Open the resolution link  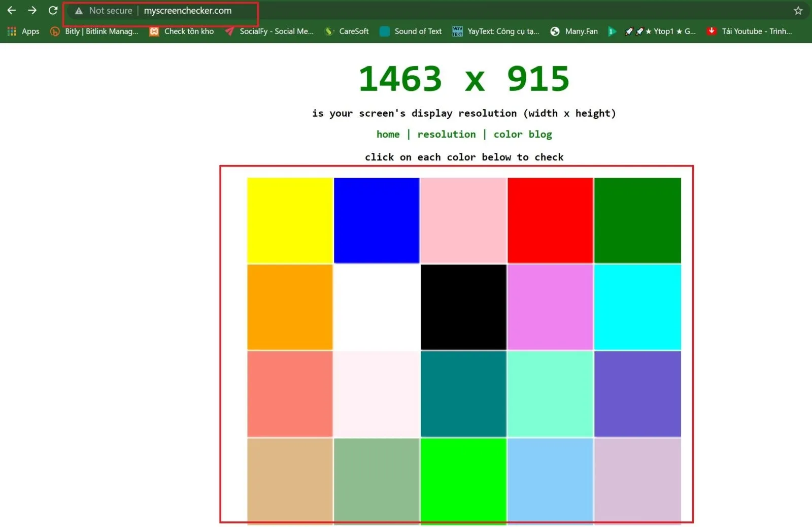coord(446,134)
